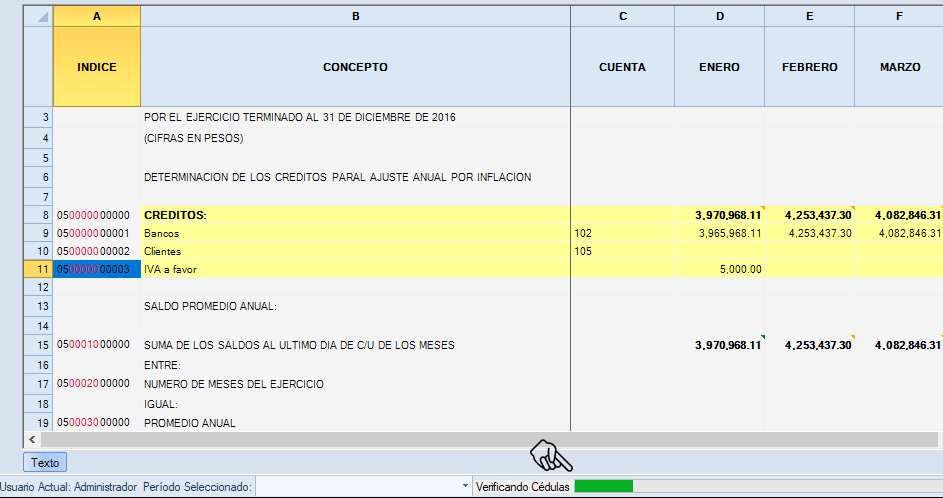Click the Clientes concept cell
Screen dimensions: 943x498
tap(355, 251)
